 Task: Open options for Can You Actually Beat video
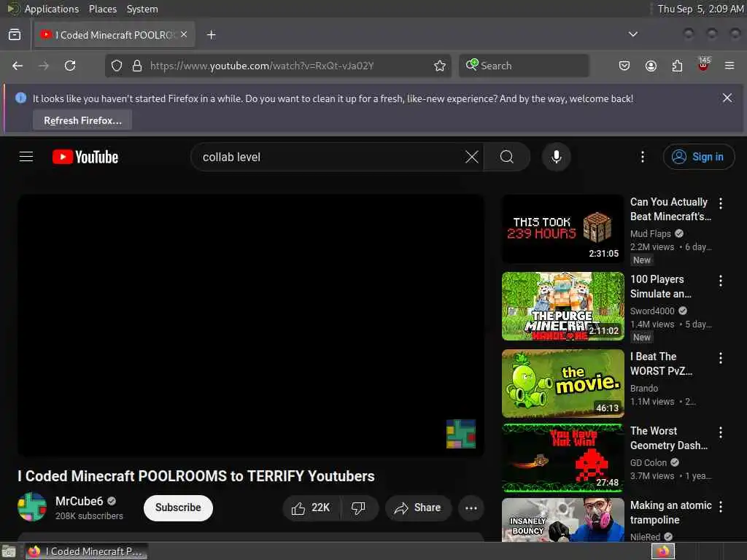pos(720,203)
